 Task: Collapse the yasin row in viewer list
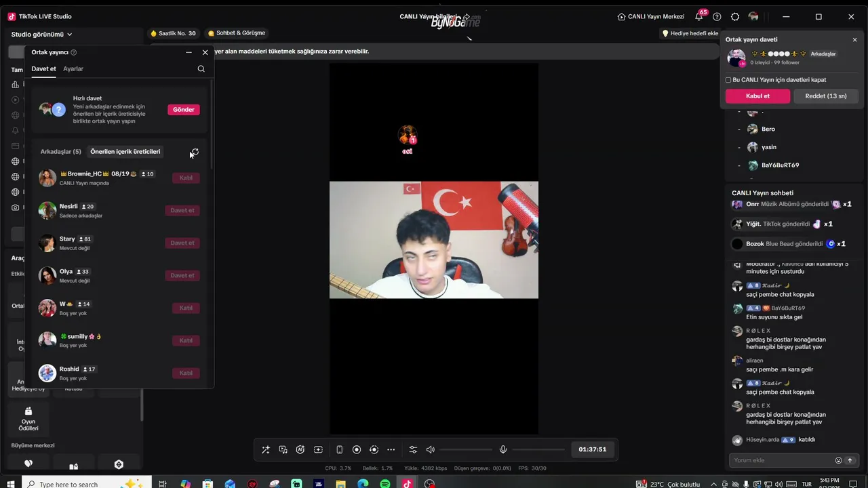click(738, 147)
